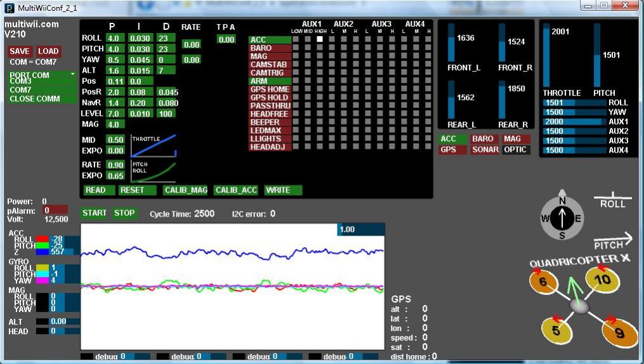Viewport: 644px width, 364px height.
Task: Click WRITE to save settings to board
Action: pyautogui.click(x=283, y=190)
